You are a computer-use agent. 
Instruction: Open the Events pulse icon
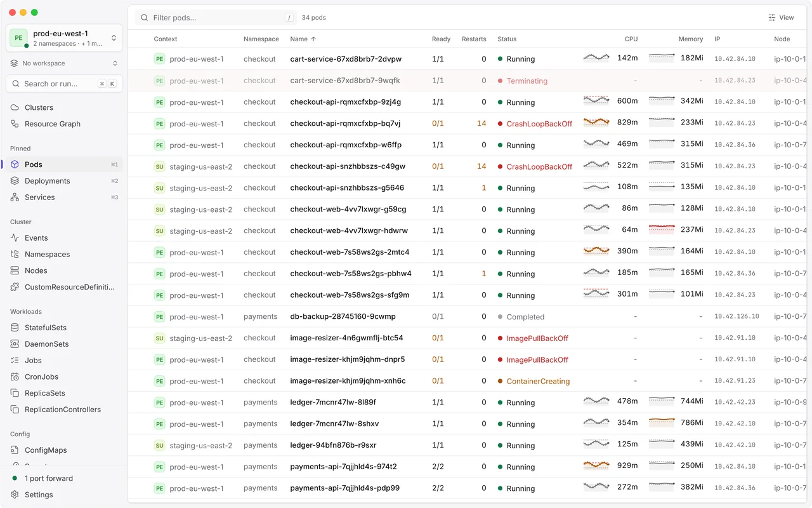(x=15, y=238)
